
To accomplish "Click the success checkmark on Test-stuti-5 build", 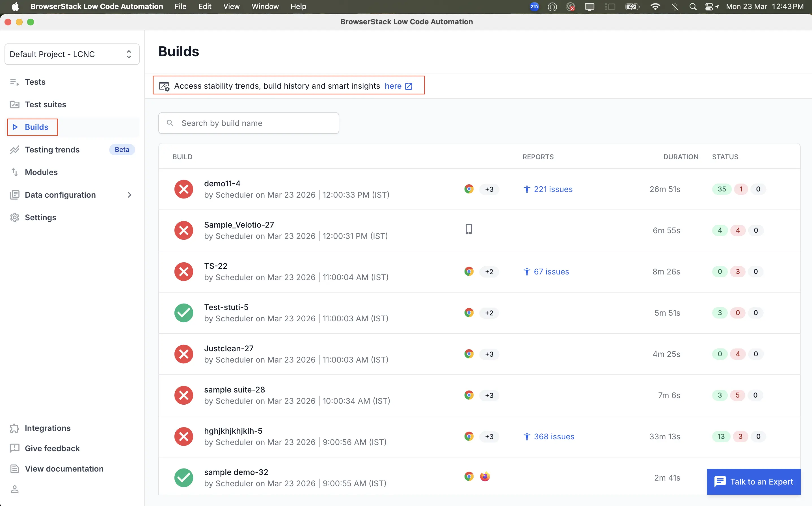I will pyautogui.click(x=183, y=313).
